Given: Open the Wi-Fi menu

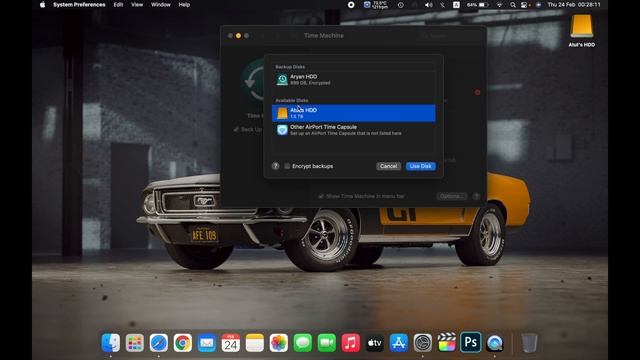Looking at the screenshot, I should click(500, 5).
